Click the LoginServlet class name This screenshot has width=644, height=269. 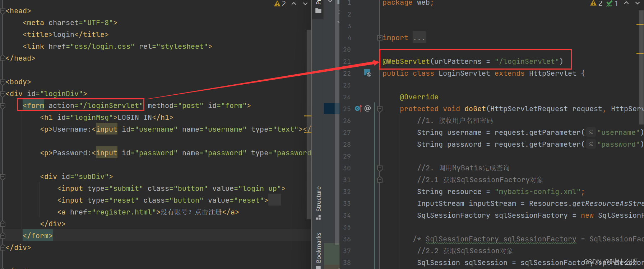pyautogui.click(x=464, y=73)
